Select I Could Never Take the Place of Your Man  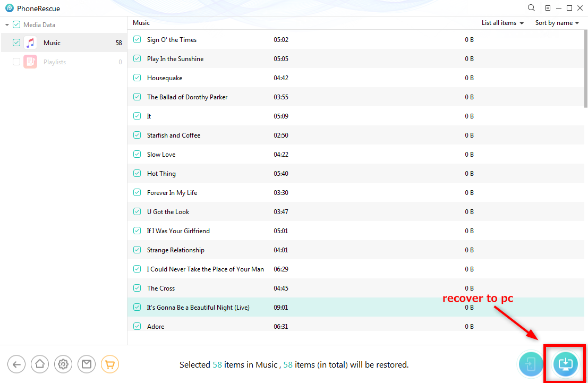[x=206, y=269]
